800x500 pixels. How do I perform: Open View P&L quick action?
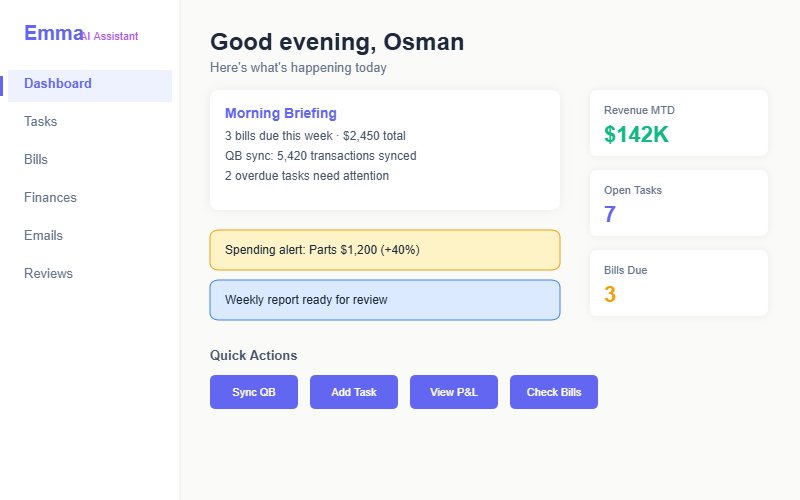pos(454,392)
